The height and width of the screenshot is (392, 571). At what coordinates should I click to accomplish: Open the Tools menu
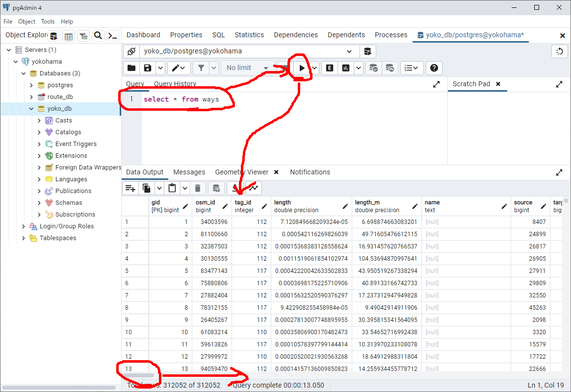48,22
